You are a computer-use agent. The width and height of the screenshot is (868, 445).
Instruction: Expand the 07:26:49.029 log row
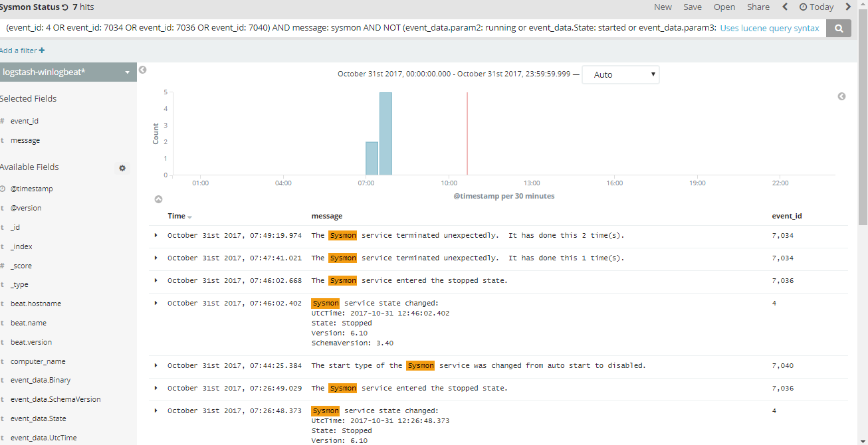156,388
